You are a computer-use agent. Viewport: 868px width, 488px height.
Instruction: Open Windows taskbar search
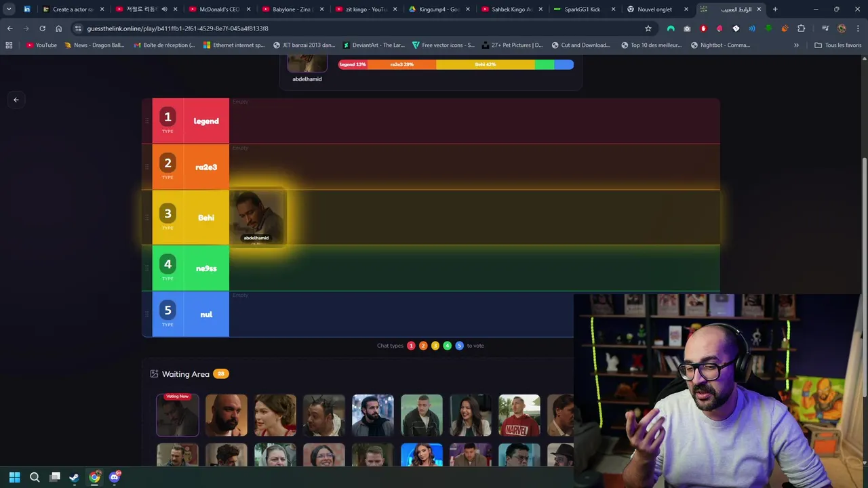click(35, 477)
